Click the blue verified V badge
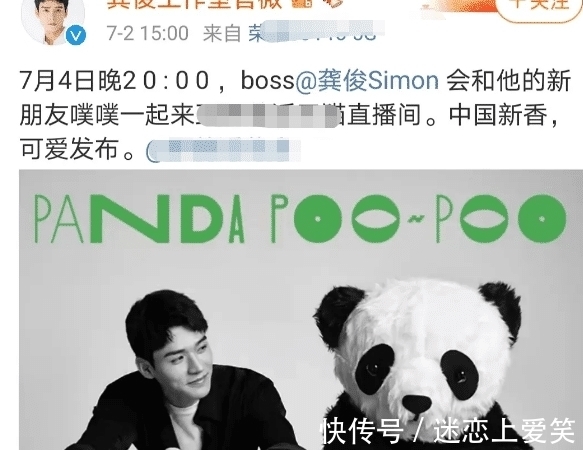This screenshot has height=450, width=583. click(x=76, y=35)
